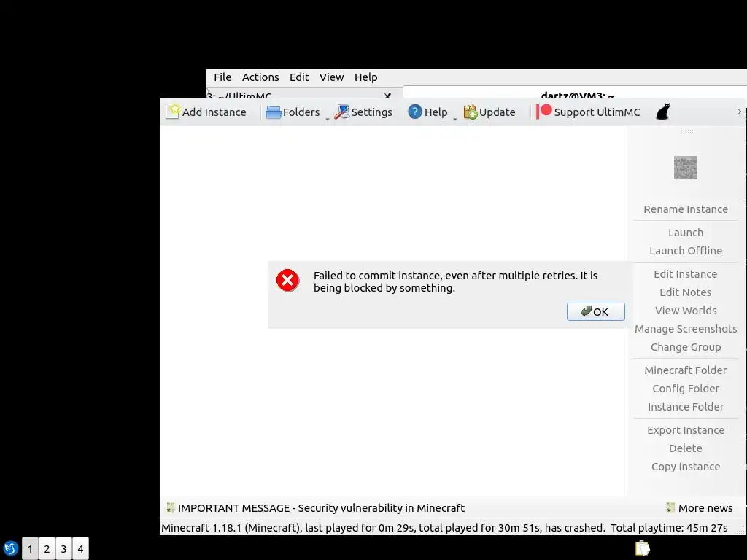Screen dimensions: 747x560
Task: Open the IMPORTANT MESSAGE news link
Action: (x=321, y=508)
